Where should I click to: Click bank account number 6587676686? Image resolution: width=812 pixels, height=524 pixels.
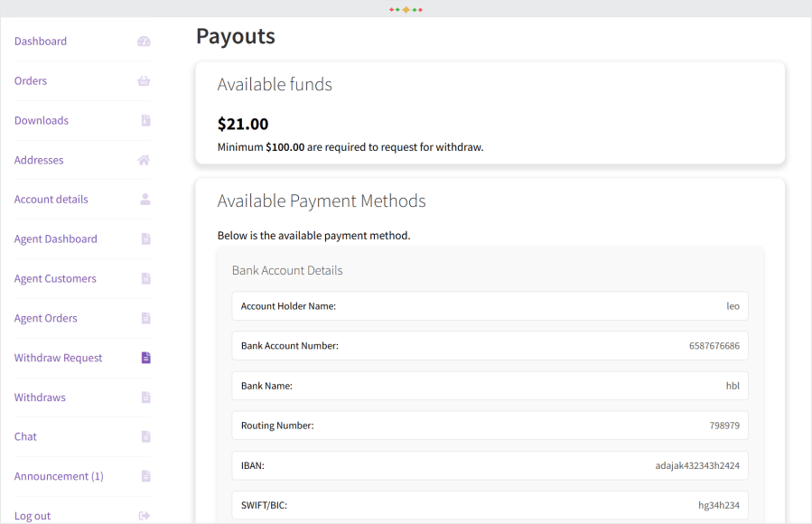(714, 346)
